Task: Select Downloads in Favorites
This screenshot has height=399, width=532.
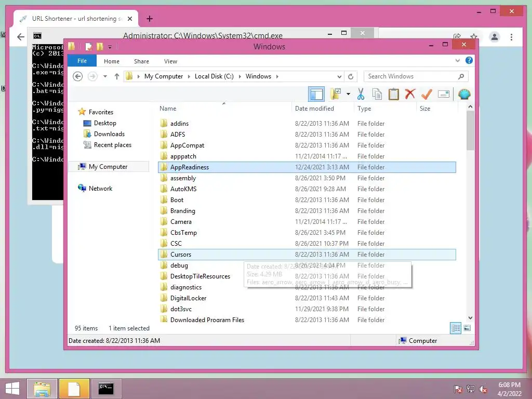Action: pos(109,134)
